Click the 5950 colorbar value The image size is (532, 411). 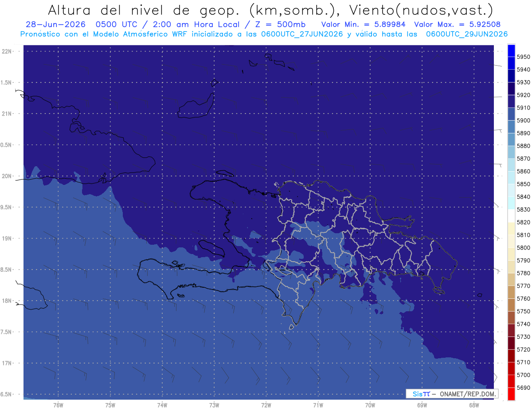pos(523,57)
